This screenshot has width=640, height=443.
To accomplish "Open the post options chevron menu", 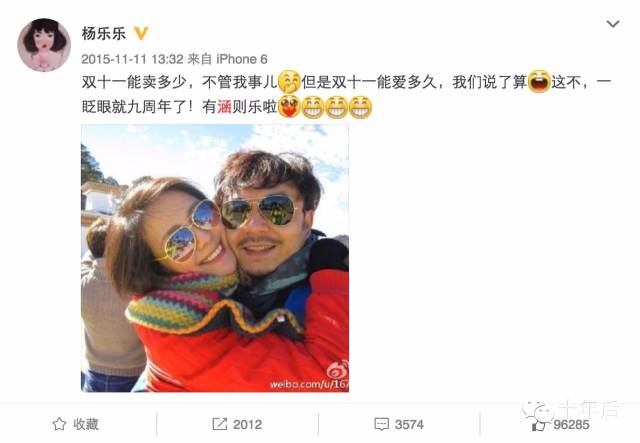I will click(613, 24).
